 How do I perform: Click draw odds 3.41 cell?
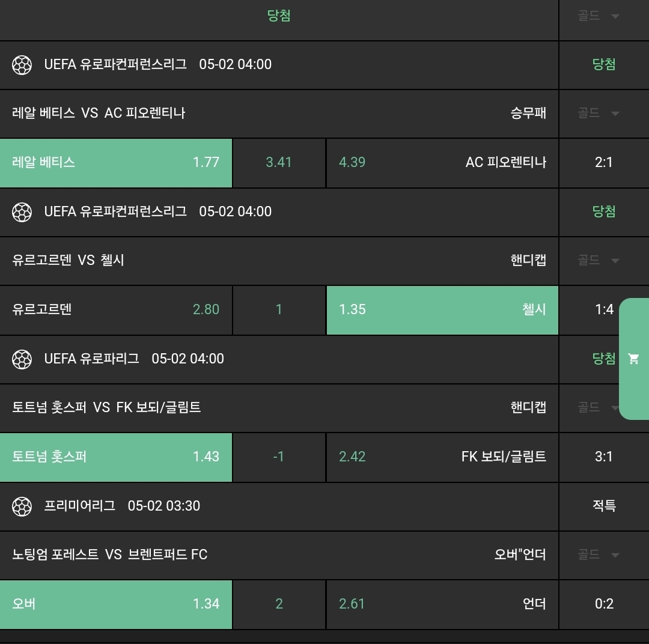[x=279, y=162]
